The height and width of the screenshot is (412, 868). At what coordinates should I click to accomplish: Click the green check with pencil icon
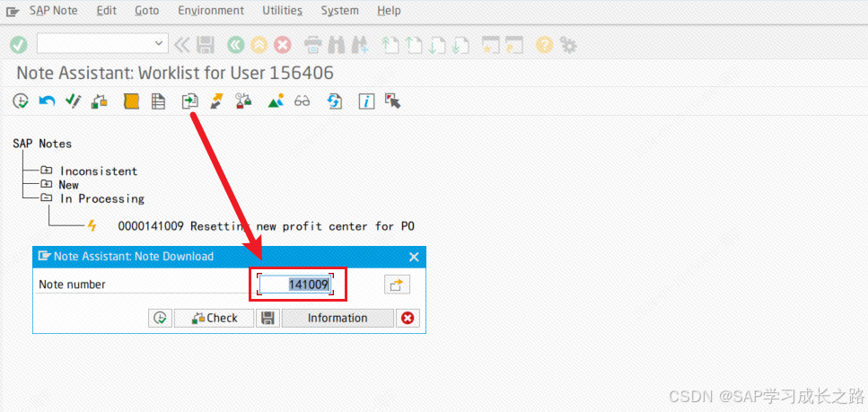point(73,101)
